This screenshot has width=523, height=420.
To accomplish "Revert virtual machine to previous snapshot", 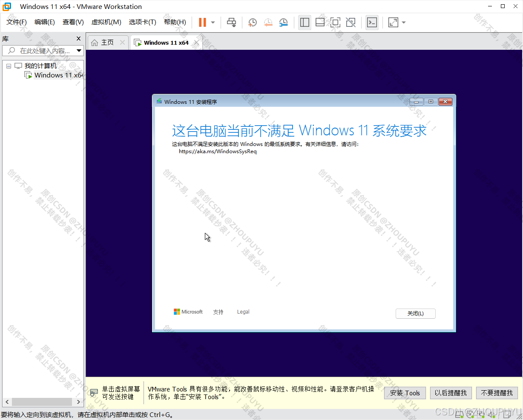I will click(x=268, y=22).
